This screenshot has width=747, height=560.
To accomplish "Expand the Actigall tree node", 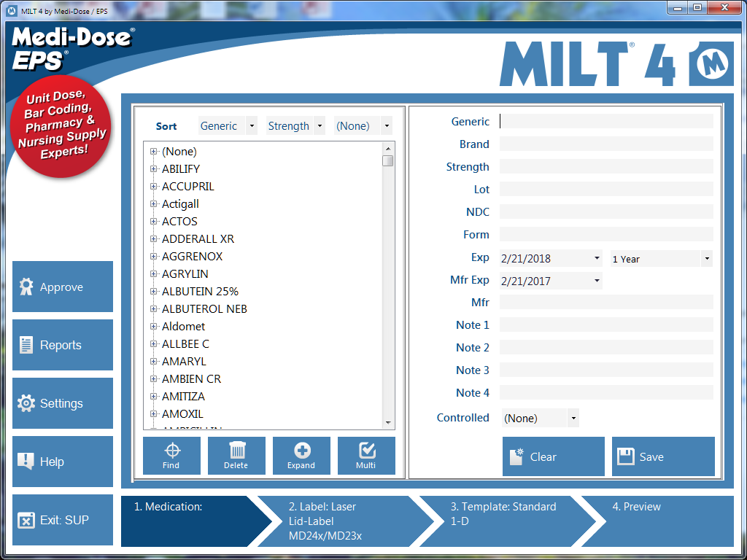I will 153,204.
